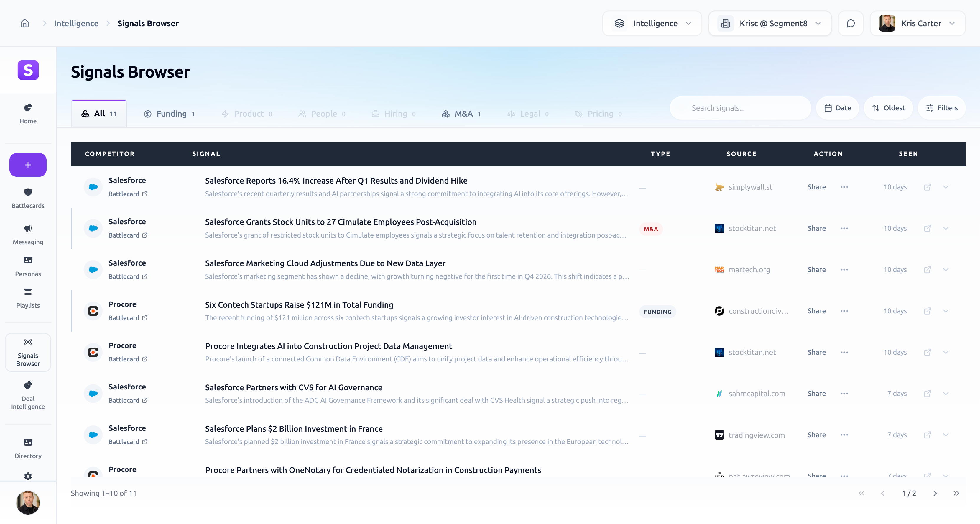Image resolution: width=980 pixels, height=524 pixels.
Task: Open the chat bubble icon in the header
Action: coord(851,23)
